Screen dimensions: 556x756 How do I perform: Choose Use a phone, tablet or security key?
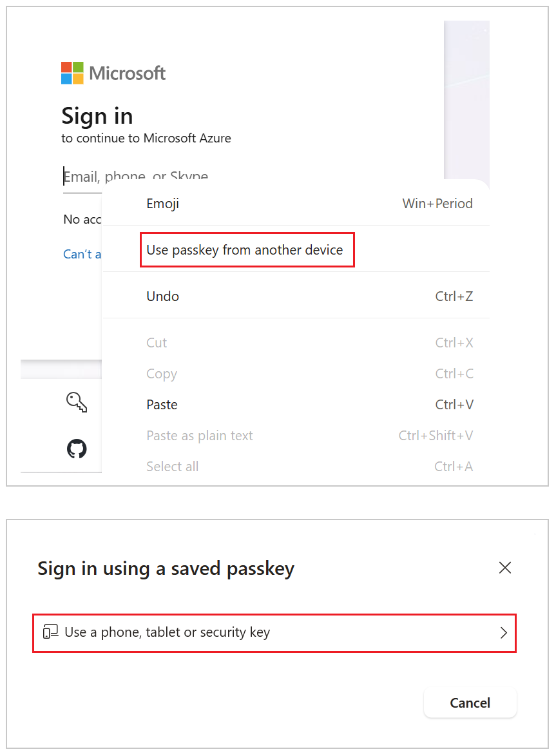(274, 633)
